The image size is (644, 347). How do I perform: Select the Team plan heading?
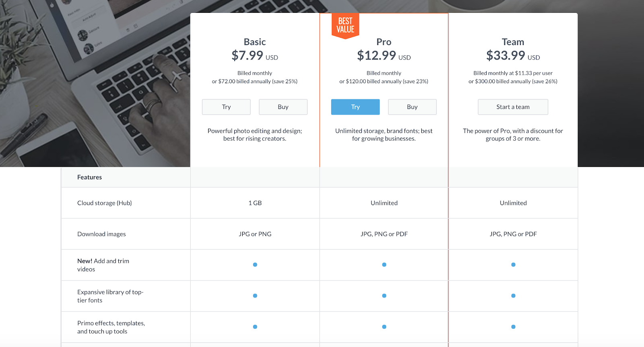click(513, 42)
